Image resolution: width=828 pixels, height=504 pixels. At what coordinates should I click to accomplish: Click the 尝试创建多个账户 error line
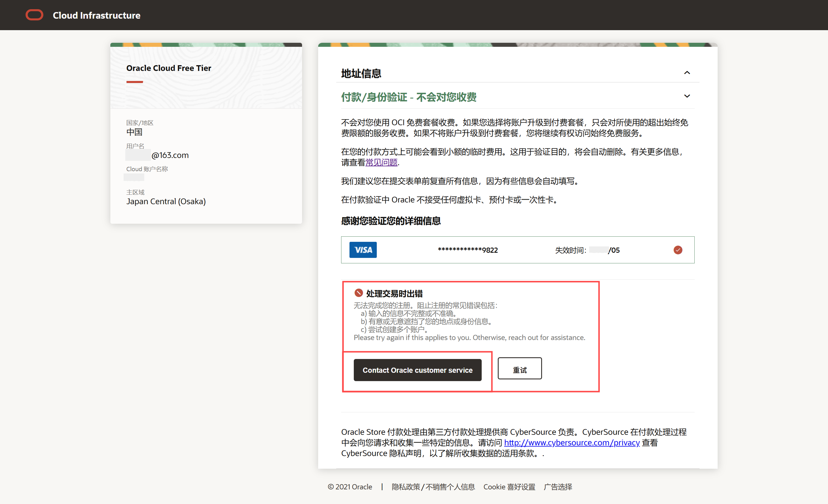(x=395, y=329)
